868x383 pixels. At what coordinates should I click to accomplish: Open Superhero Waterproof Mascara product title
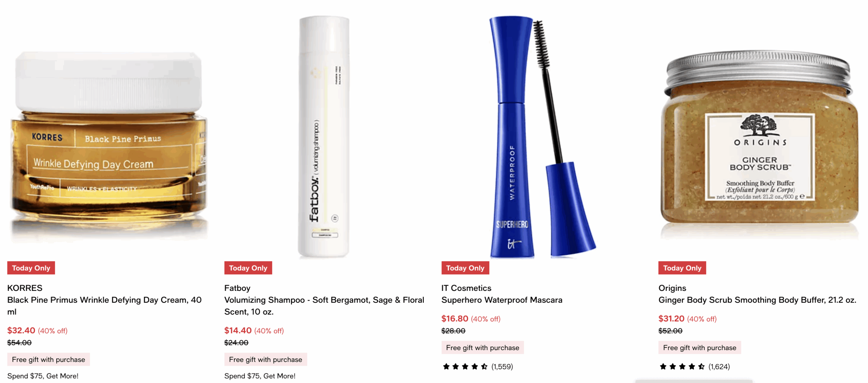502,300
